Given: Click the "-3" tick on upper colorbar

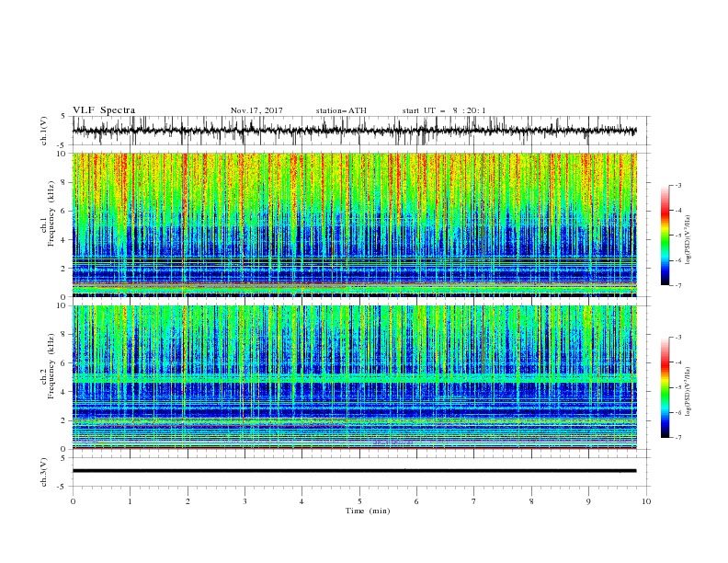Looking at the screenshot, I should pos(677,185).
